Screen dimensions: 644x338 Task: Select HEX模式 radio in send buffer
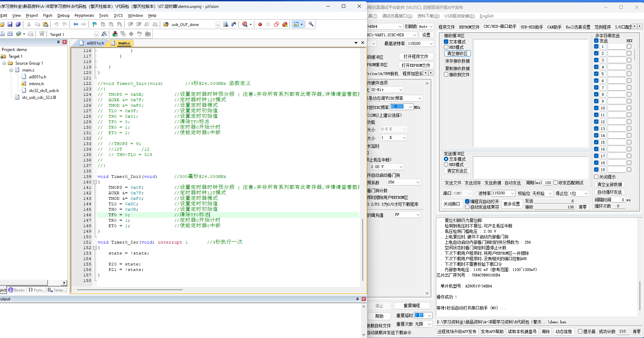pyautogui.click(x=446, y=165)
